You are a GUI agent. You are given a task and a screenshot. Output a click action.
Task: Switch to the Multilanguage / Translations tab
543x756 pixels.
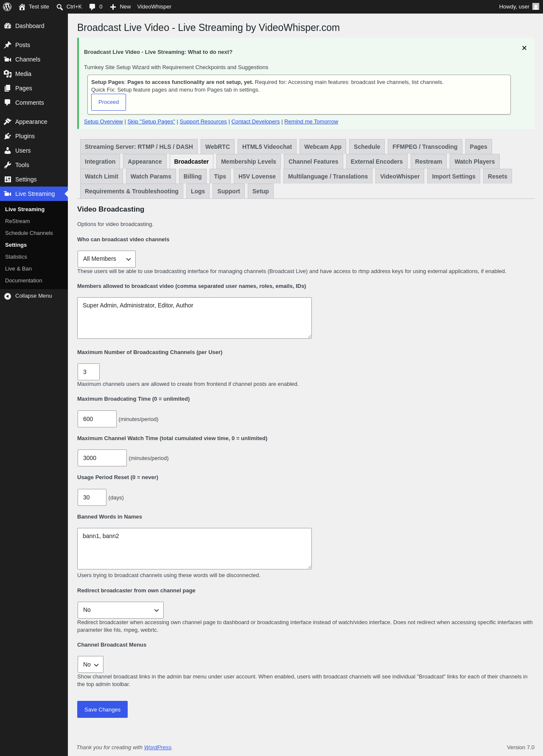click(x=328, y=176)
